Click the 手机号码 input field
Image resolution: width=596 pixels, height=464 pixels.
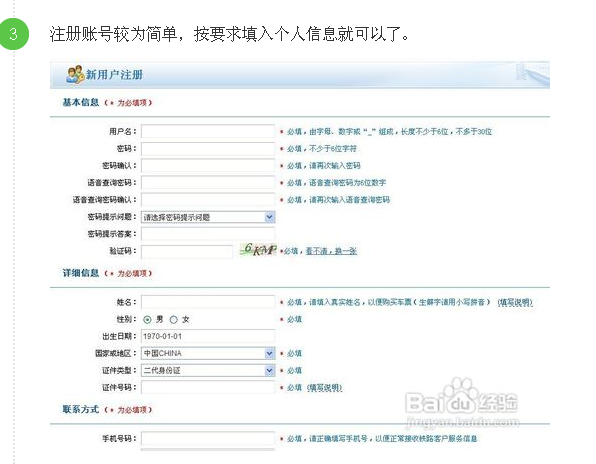(208, 439)
